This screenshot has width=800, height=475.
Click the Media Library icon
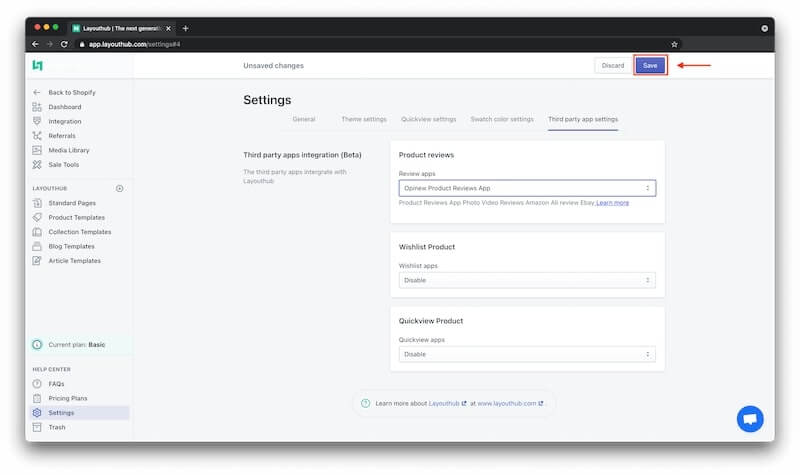tap(37, 150)
